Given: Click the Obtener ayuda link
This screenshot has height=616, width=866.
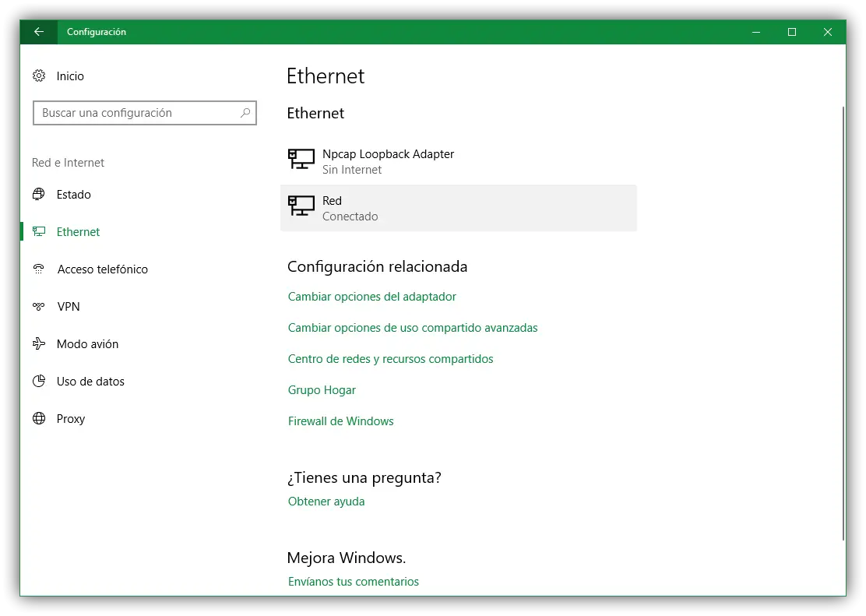Looking at the screenshot, I should point(326,502).
